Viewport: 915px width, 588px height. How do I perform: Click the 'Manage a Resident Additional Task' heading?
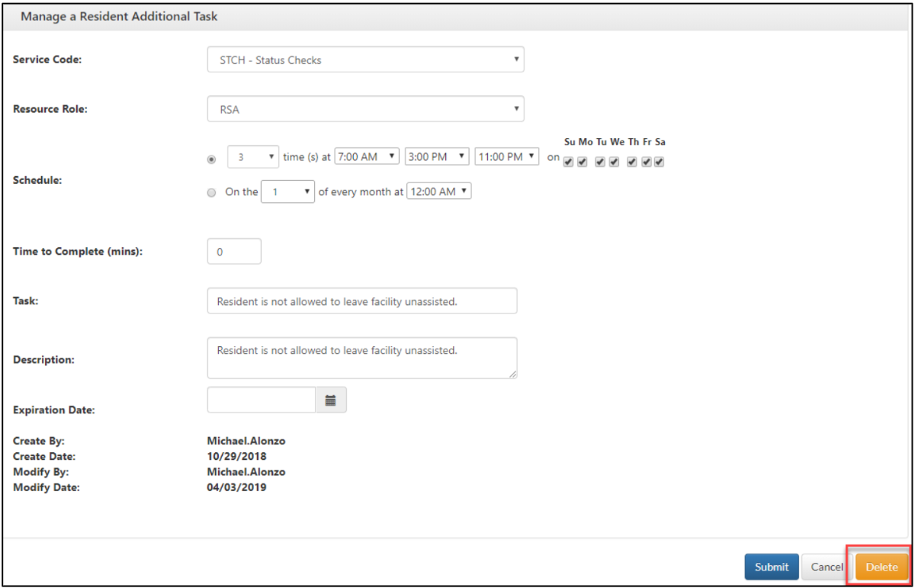click(x=119, y=17)
